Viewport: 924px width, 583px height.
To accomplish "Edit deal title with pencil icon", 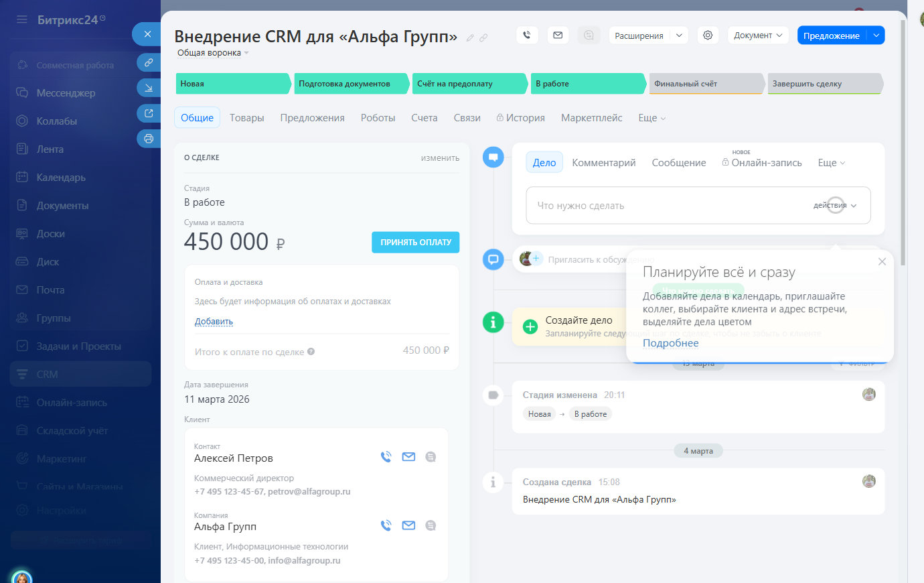I will (x=470, y=38).
